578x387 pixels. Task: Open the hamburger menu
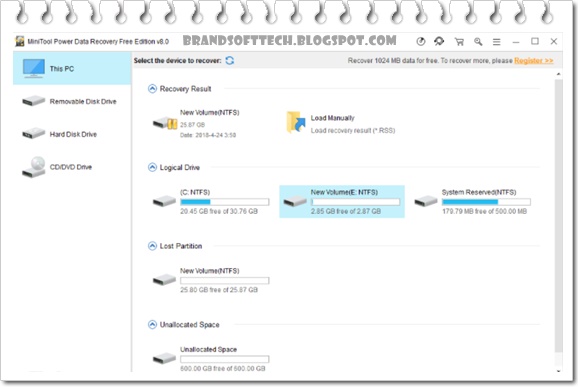click(x=497, y=42)
